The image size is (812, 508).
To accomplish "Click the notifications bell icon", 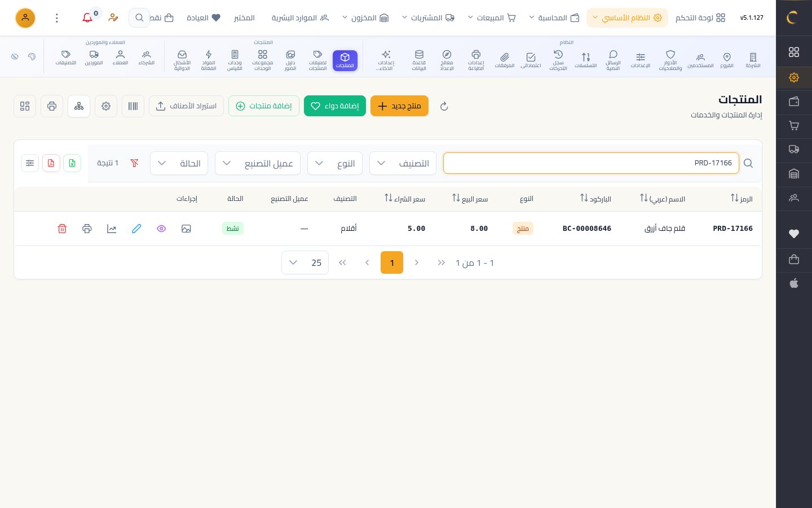I will click(87, 18).
